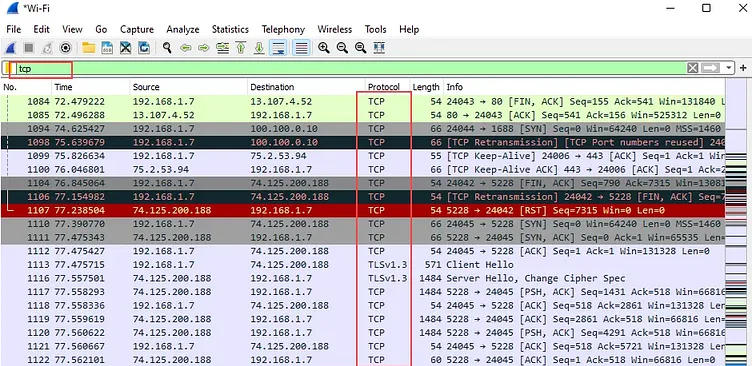
Task: Open recent display filters dropdown
Action: 729,68
